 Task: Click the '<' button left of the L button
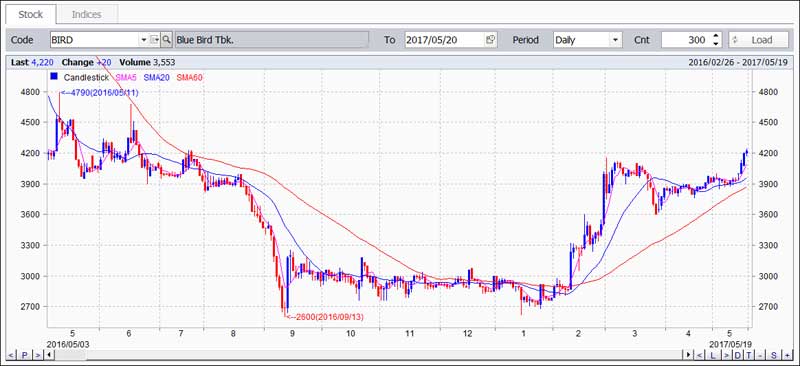pyautogui.click(x=699, y=355)
